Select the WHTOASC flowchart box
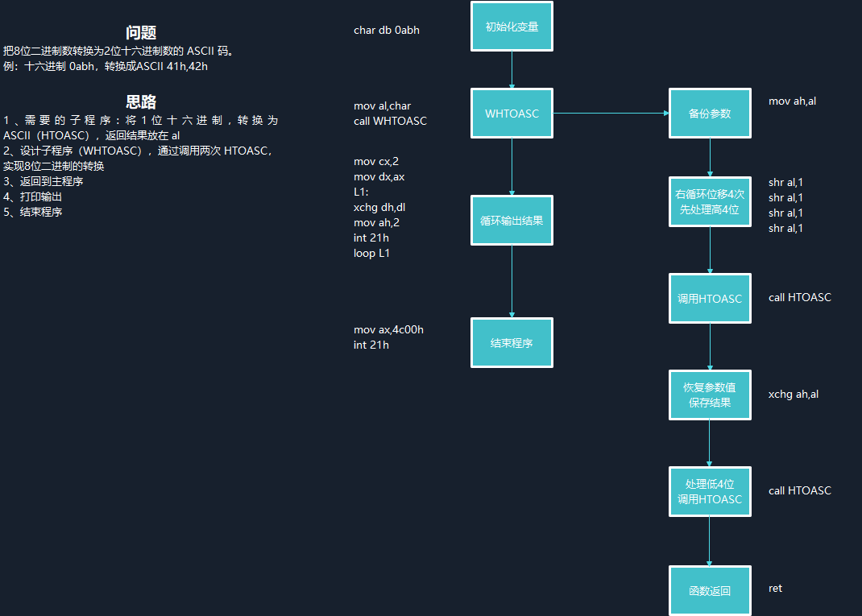 (512, 114)
